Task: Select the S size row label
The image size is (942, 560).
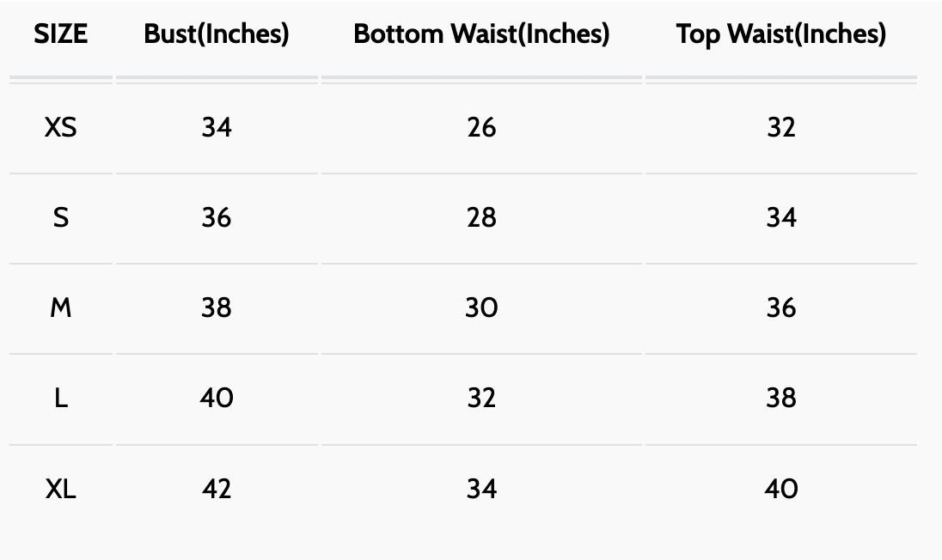Action: pos(61,218)
